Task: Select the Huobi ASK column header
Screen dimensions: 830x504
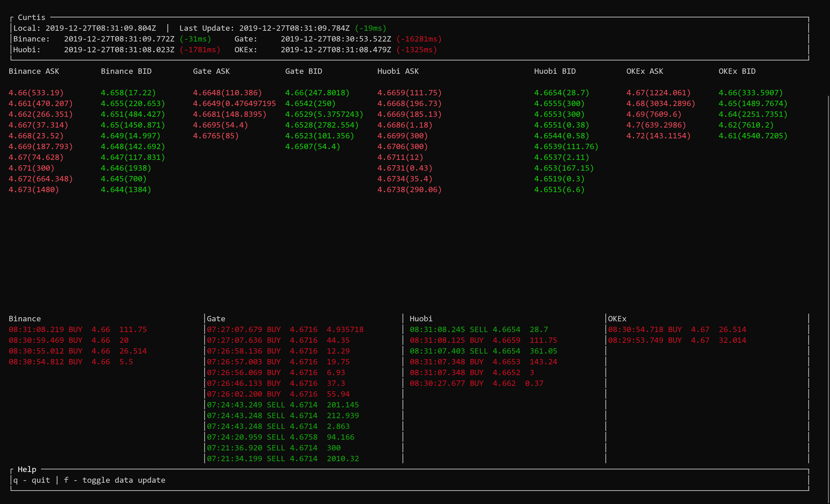Action: pos(398,71)
